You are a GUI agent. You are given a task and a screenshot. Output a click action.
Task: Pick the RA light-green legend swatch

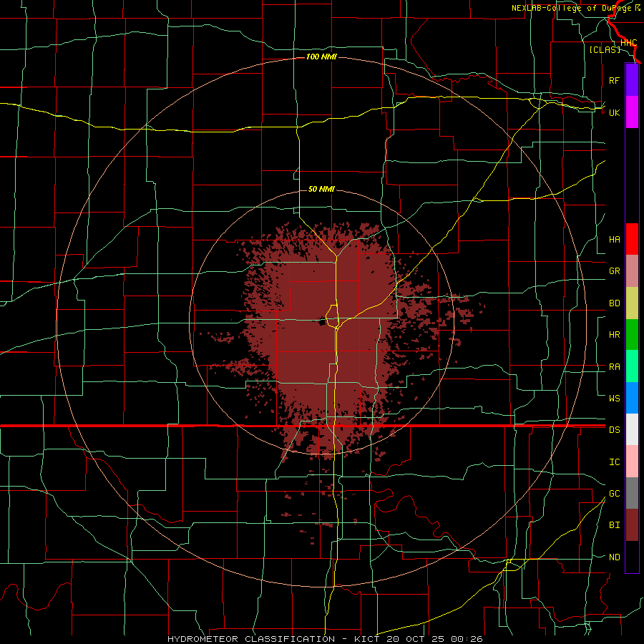click(632, 366)
